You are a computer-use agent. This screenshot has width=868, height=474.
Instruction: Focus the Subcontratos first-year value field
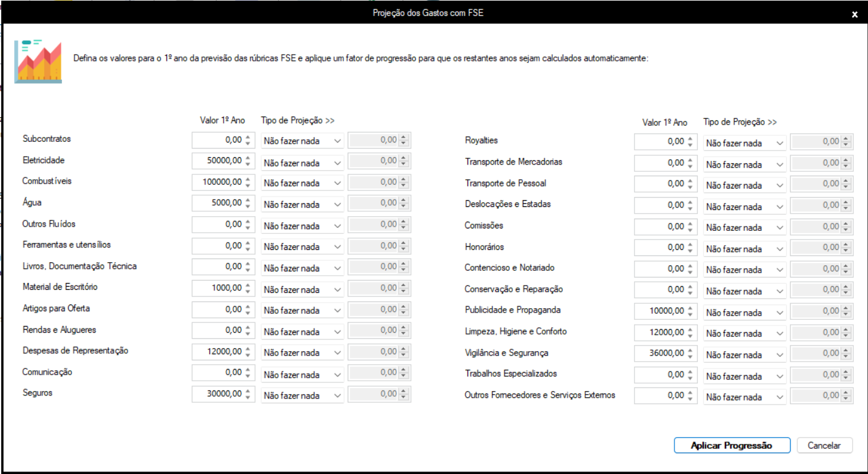tap(223, 140)
